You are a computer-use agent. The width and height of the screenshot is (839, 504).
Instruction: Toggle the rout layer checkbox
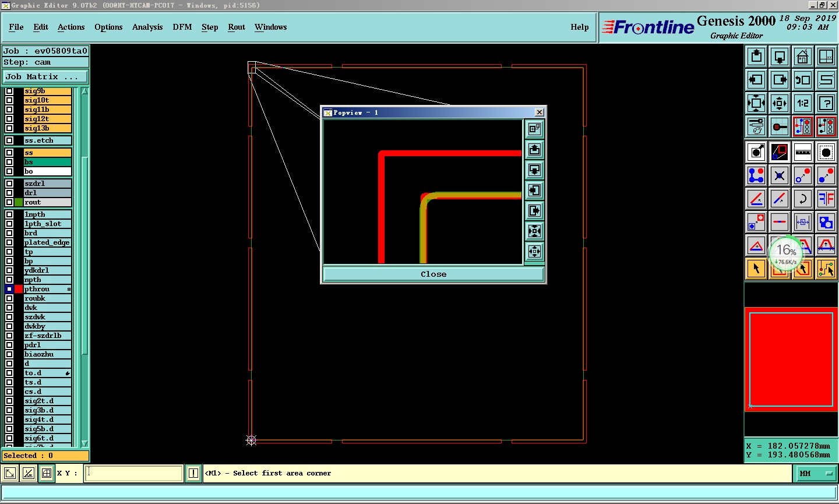9,202
